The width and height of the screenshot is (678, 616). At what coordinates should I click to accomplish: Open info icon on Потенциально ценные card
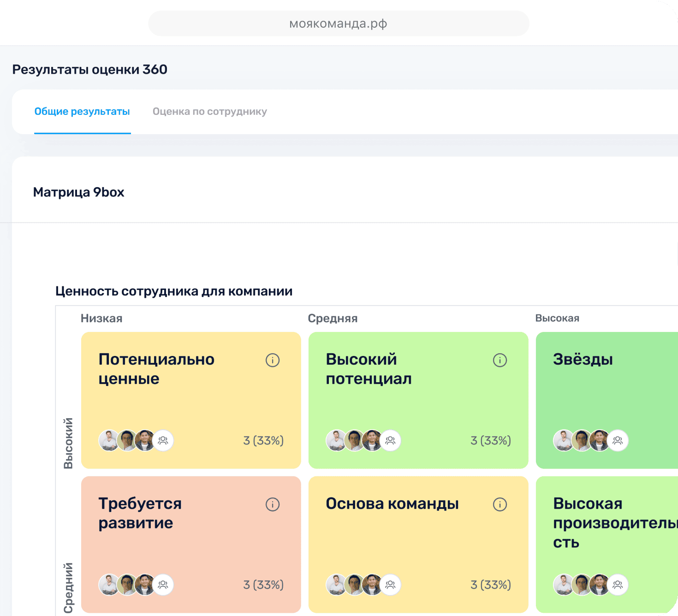273,360
